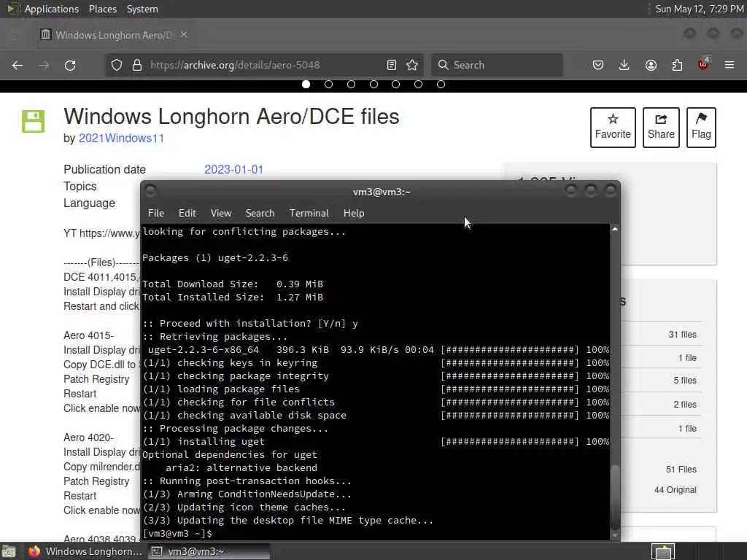Open Firefox extensions puzzle icon
747x560 pixels.
tap(677, 65)
